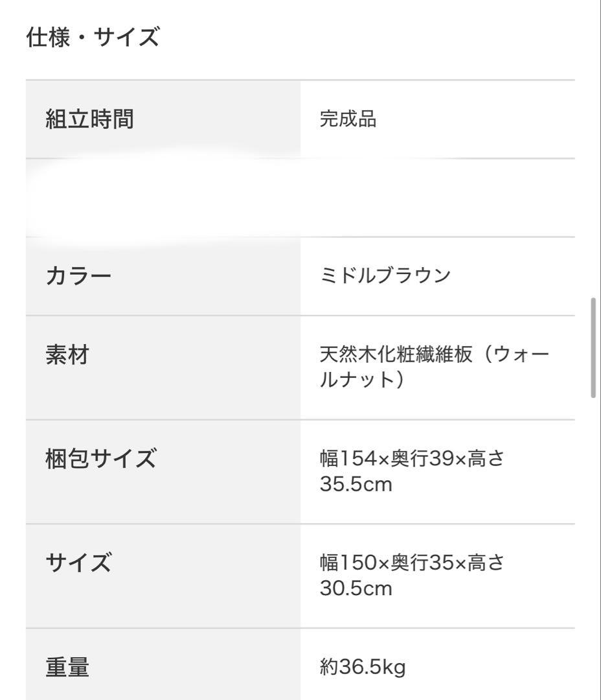Viewport: 601px width, 700px height.
Task: Click the ルナット） second line of material
Action: pos(363,380)
